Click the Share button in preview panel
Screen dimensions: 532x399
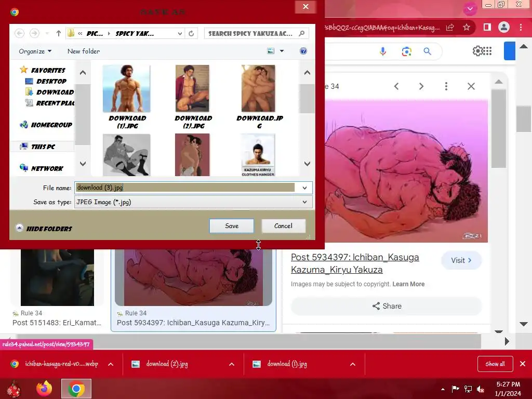click(387, 306)
